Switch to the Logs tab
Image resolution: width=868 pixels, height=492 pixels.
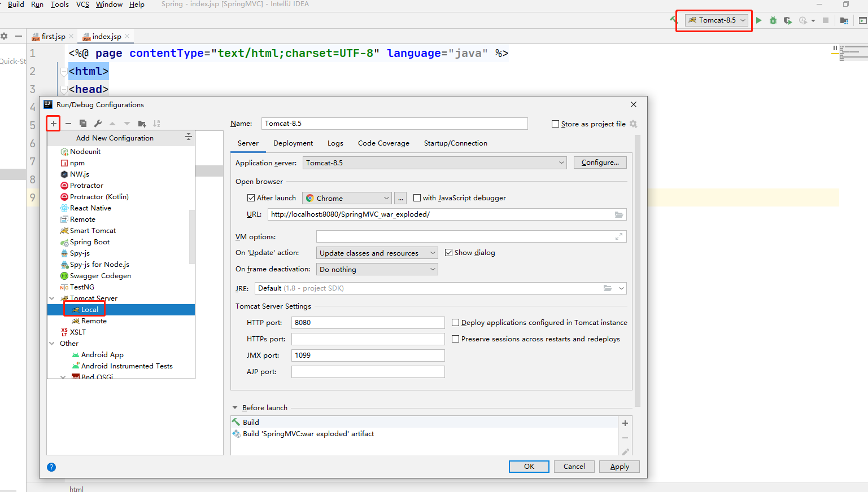335,143
